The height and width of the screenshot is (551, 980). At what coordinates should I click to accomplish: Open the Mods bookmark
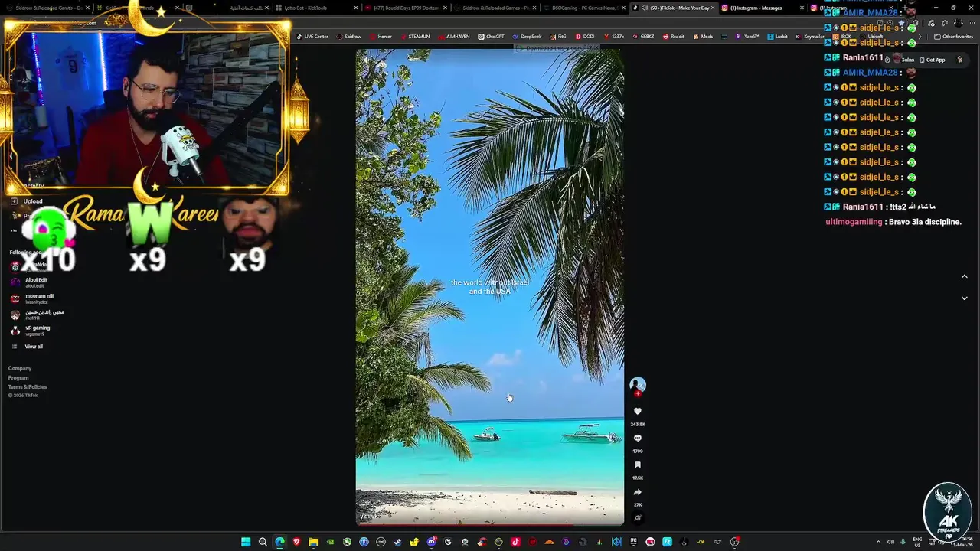coord(703,37)
